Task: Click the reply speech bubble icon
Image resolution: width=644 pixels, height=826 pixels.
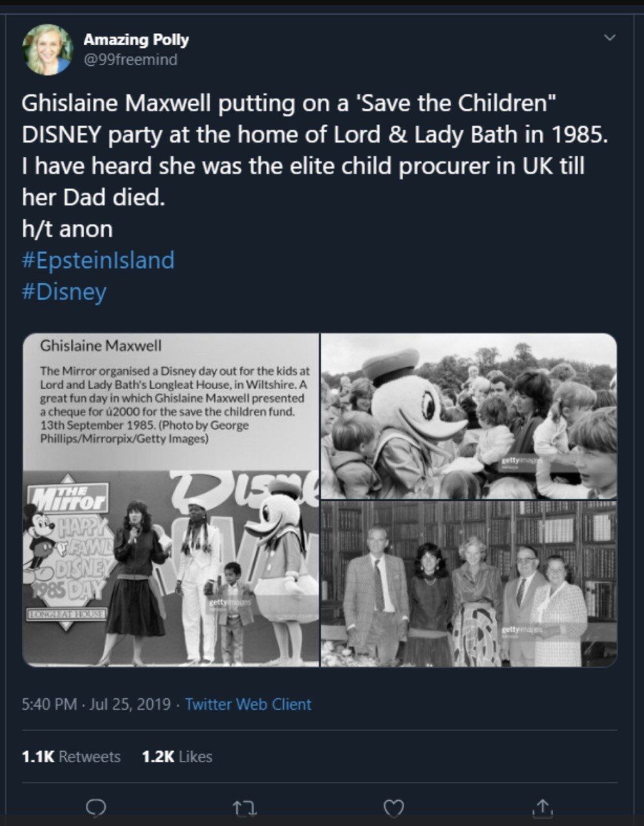Action: 96,807
